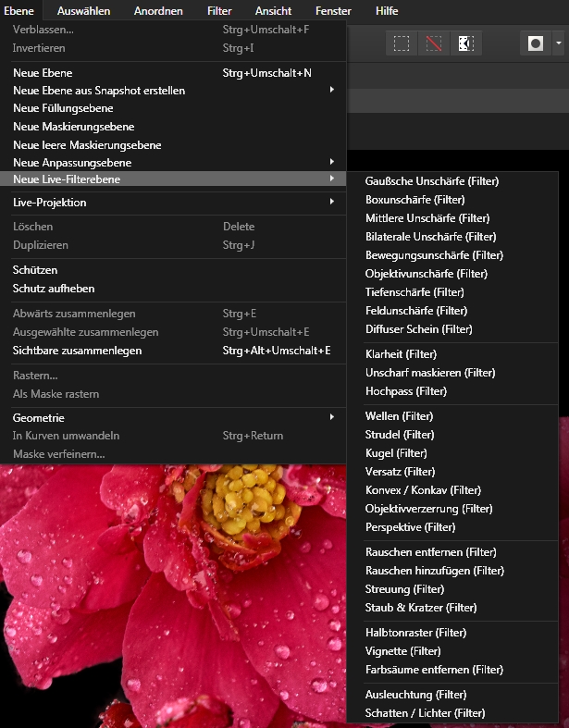The image size is (569, 728).
Task: Click the select all marquee icon
Action: point(402,43)
